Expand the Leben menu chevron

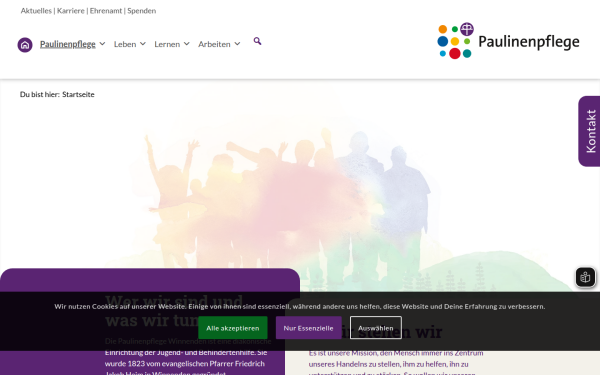pyautogui.click(x=143, y=44)
